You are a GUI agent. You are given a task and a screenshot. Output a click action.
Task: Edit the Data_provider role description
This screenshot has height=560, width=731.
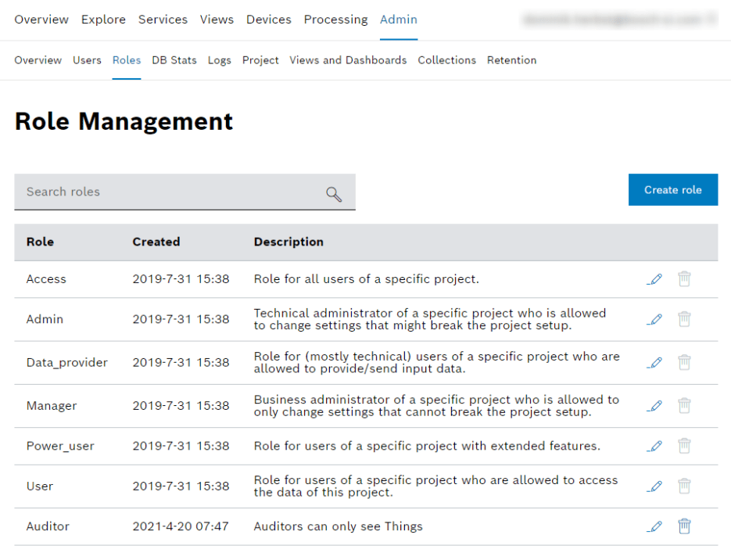(654, 362)
